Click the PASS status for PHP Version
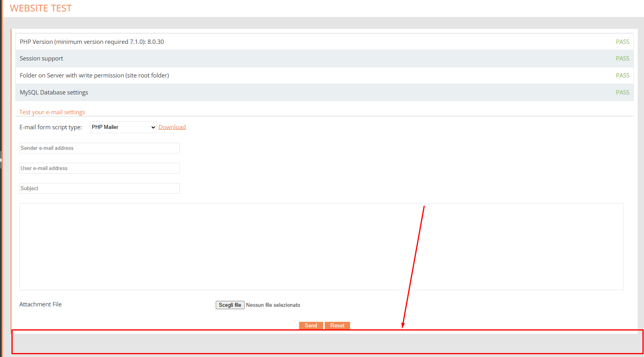Screen dimensions: 644x357 coord(622,42)
